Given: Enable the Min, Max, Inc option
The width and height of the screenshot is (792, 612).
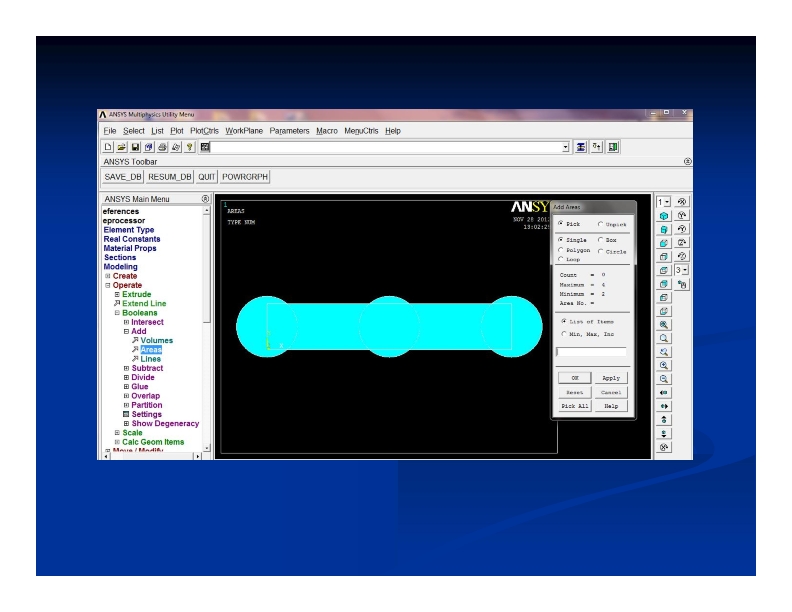Looking at the screenshot, I should pyautogui.click(x=563, y=334).
